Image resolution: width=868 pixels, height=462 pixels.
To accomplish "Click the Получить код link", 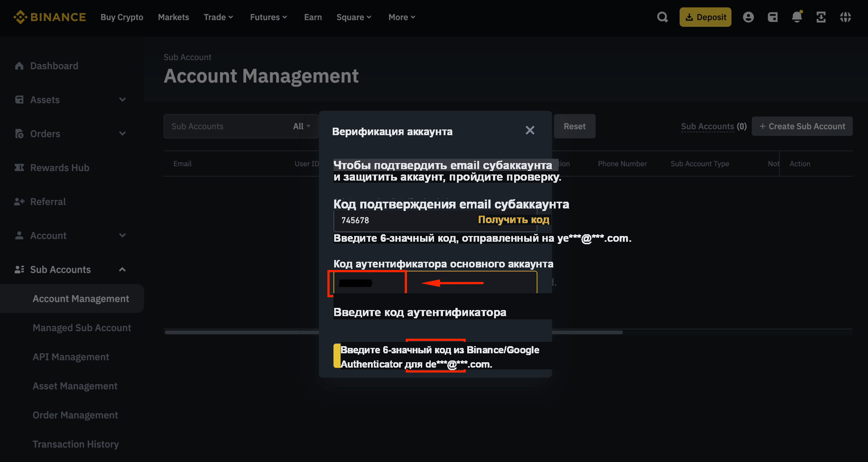I will pos(513,220).
